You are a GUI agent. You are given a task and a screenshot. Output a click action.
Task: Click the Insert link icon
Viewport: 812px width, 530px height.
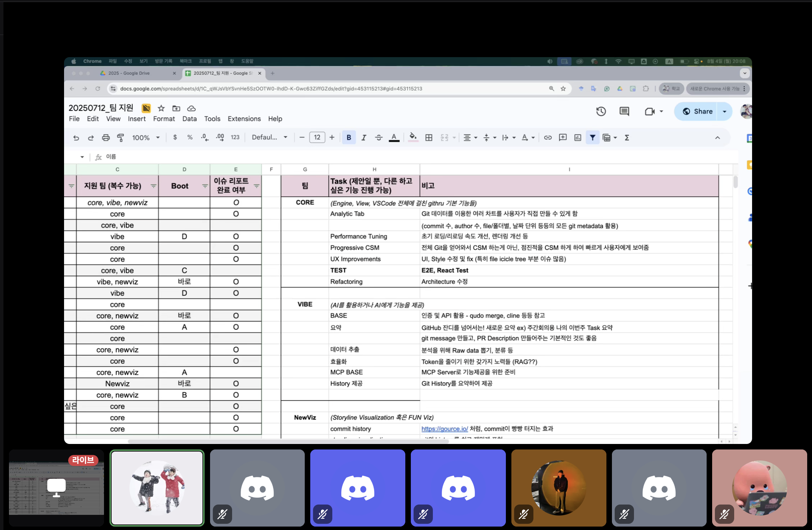tap(548, 138)
